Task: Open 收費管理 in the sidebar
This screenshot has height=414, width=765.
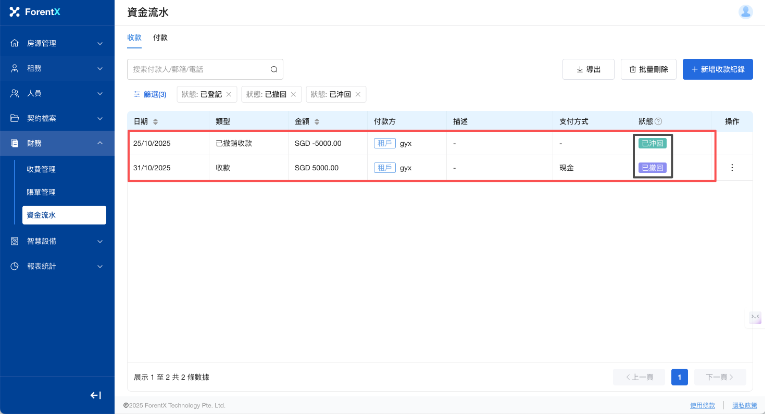Action: 41,167
